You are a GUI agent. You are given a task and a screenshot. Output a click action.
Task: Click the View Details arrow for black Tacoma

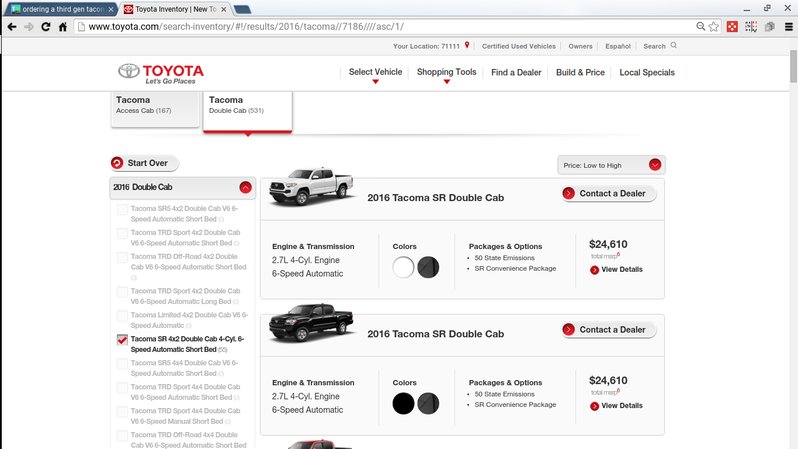(x=594, y=406)
